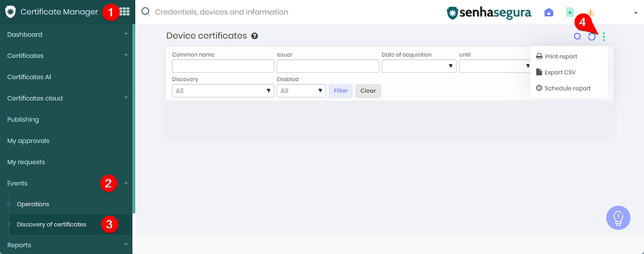This screenshot has height=254, width=644.
Task: Click the Filter button
Action: (340, 91)
